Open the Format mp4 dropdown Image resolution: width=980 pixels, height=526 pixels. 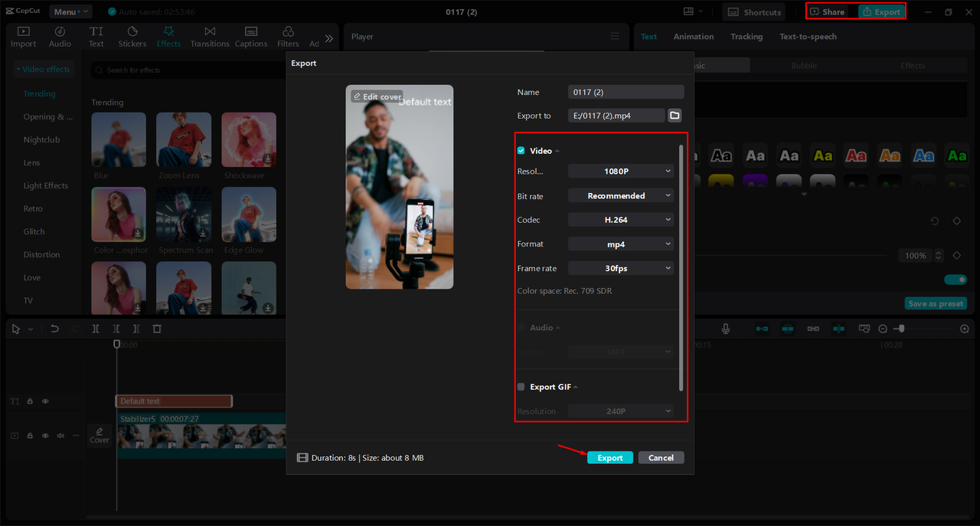pos(621,244)
